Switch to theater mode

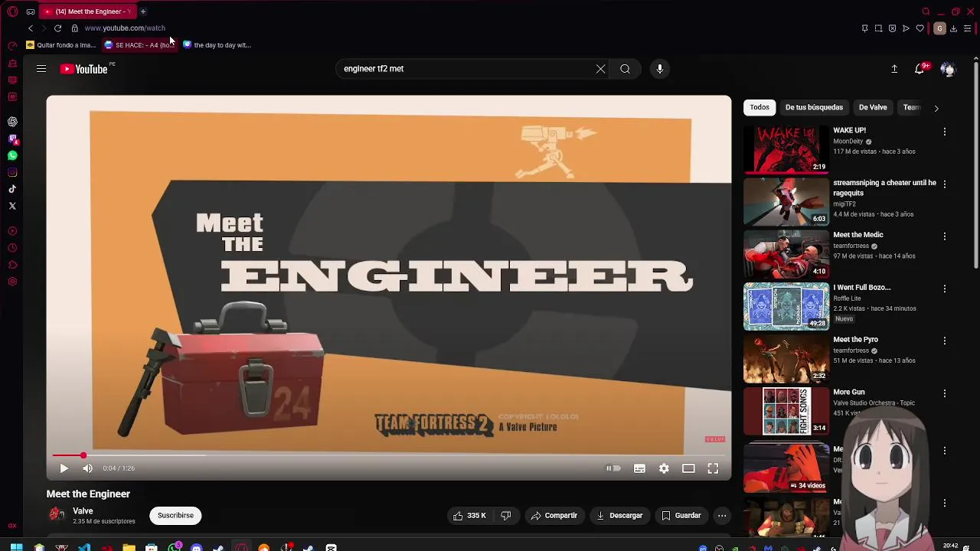(688, 468)
